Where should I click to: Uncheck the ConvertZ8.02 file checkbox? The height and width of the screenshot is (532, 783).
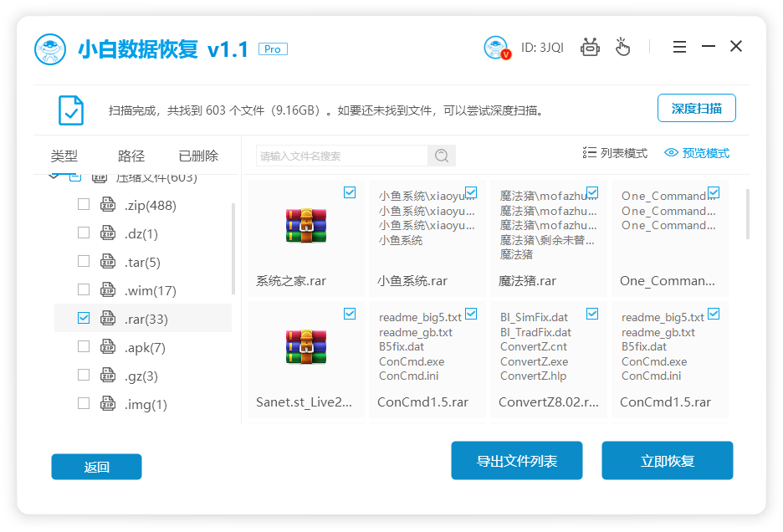tap(592, 314)
